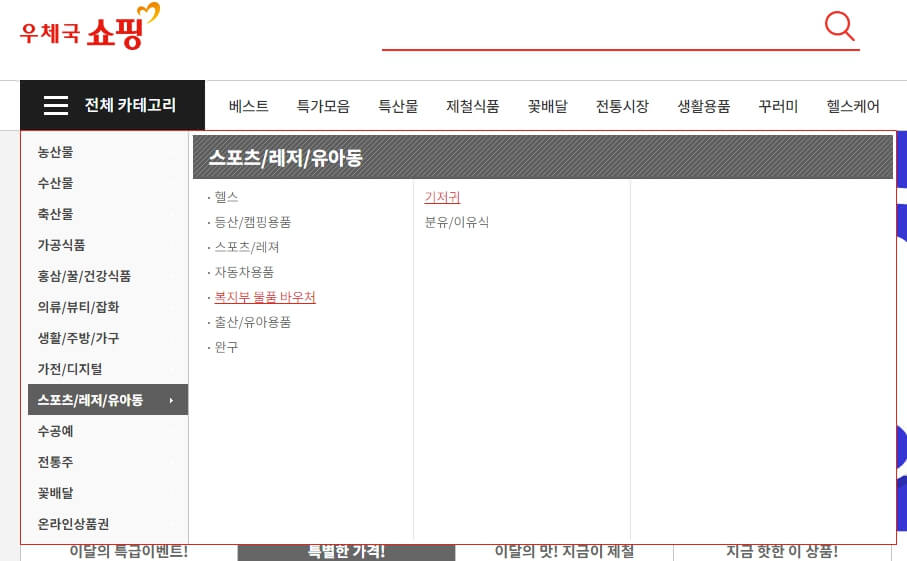Click the arrow next to 스포츠/레저/유아동
This screenshot has width=907, height=561.
(x=171, y=400)
